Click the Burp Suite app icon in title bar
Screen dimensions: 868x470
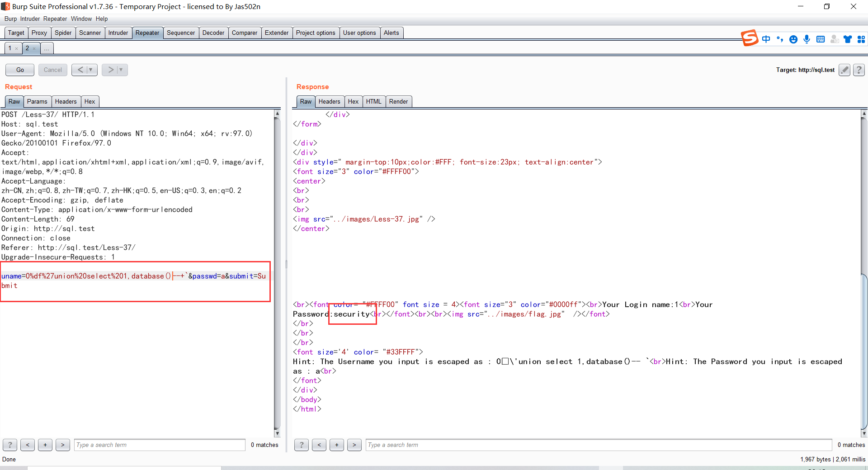[5, 6]
